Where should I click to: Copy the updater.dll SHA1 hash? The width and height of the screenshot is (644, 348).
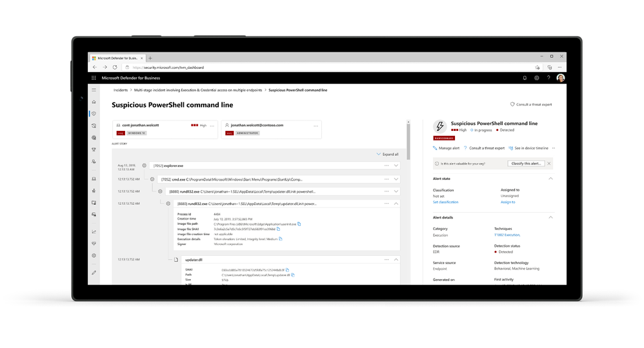[x=287, y=270]
